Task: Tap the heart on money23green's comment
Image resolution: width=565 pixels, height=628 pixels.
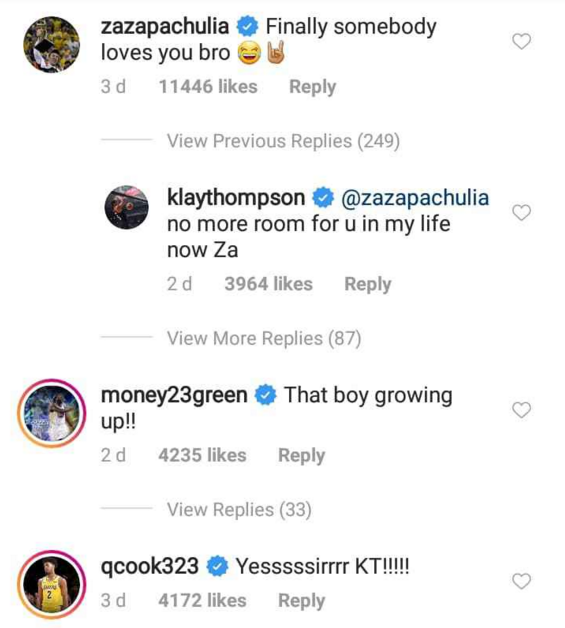Action: [521, 409]
